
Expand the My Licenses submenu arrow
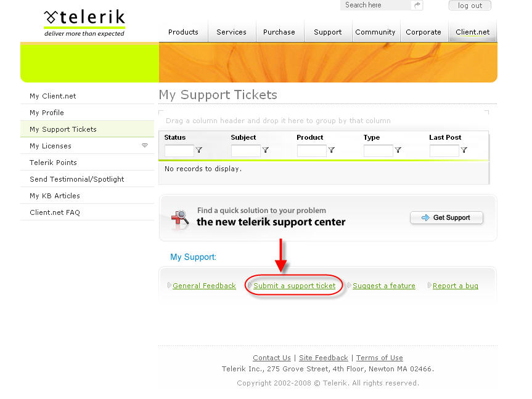point(145,145)
